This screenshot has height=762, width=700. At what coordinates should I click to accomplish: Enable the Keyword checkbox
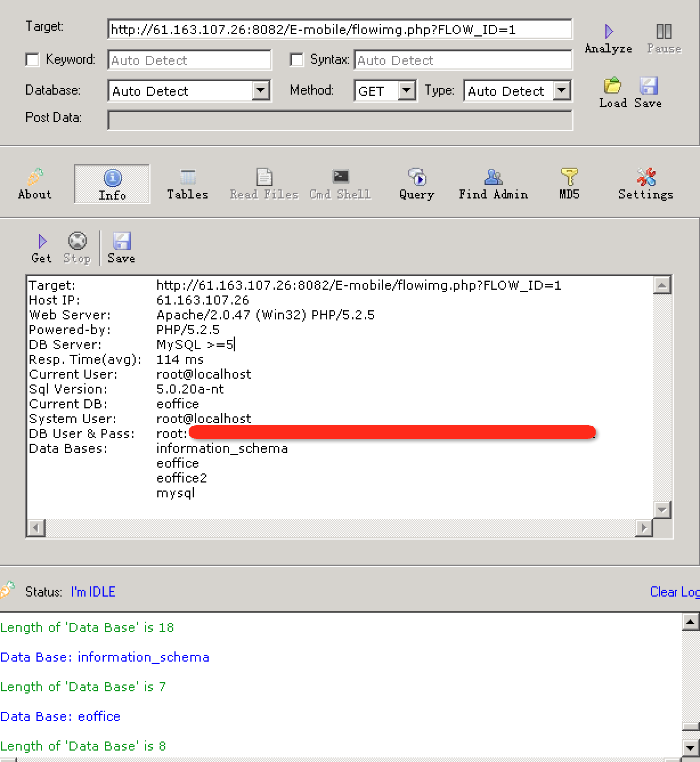[33, 60]
